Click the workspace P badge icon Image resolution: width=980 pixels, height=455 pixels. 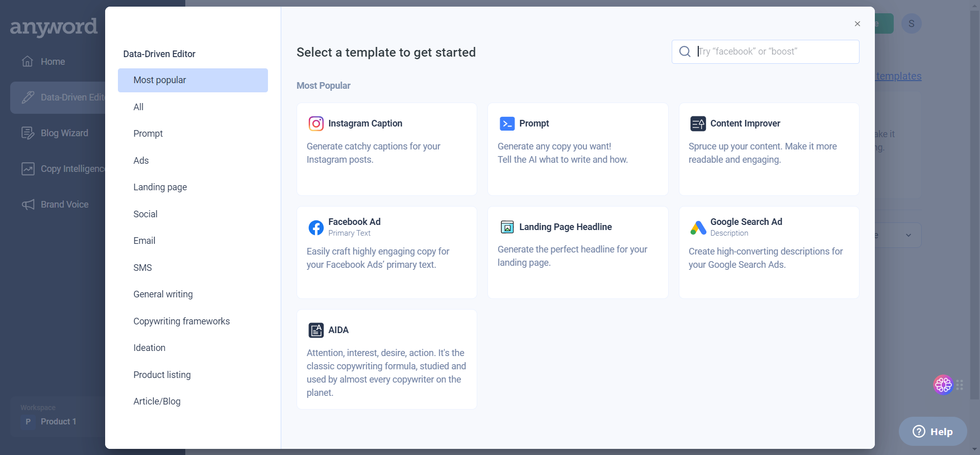(28, 422)
